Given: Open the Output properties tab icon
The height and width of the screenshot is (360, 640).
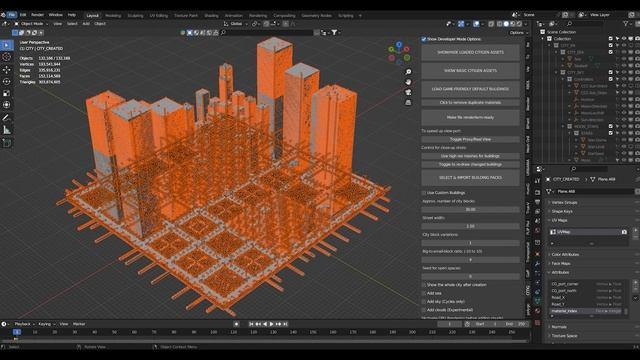Looking at the screenshot, I should [x=538, y=202].
